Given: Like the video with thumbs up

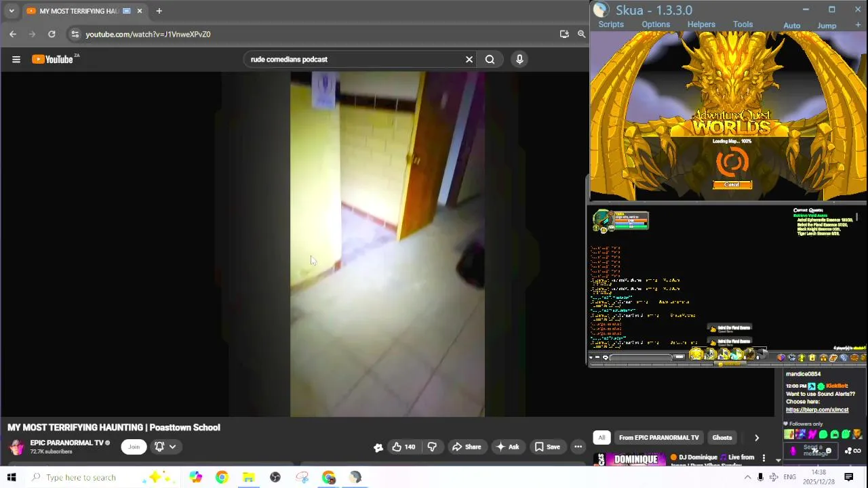Looking at the screenshot, I should pyautogui.click(x=403, y=447).
